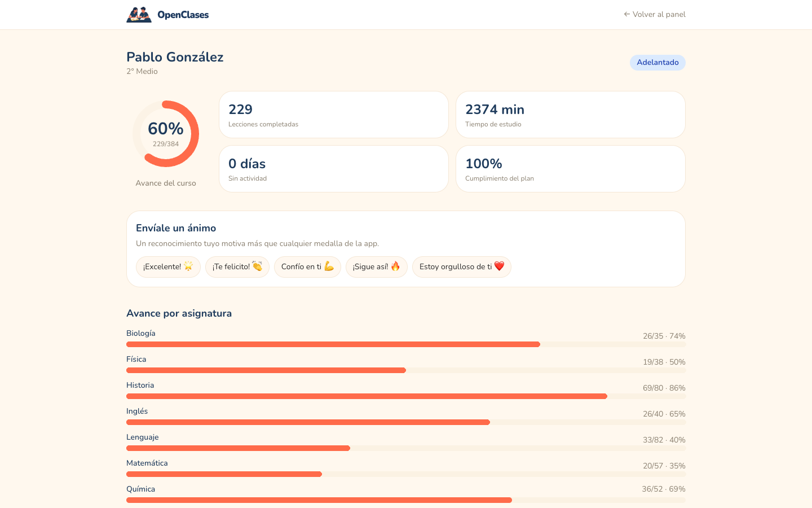Click the 60% course progress ring
Screen dimensions: 812x508
pyautogui.click(x=166, y=134)
